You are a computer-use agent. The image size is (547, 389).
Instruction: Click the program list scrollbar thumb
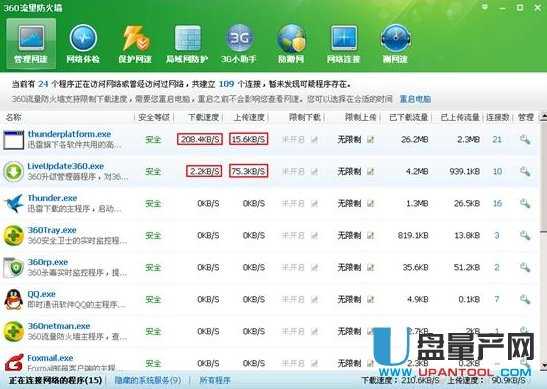[543, 176]
